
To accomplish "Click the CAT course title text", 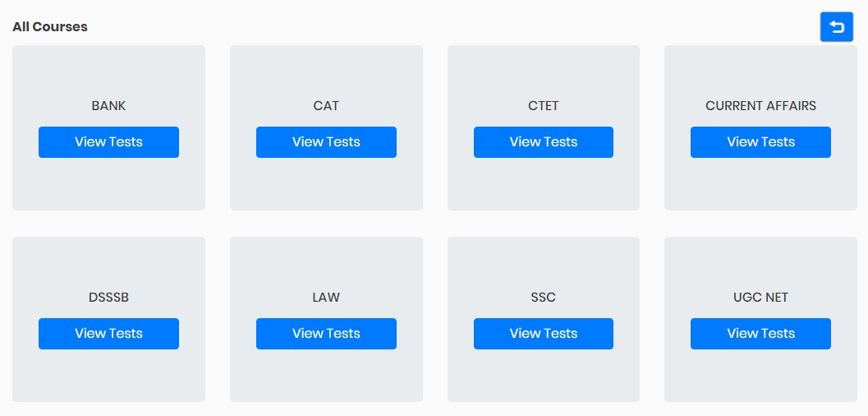I will point(326,106).
